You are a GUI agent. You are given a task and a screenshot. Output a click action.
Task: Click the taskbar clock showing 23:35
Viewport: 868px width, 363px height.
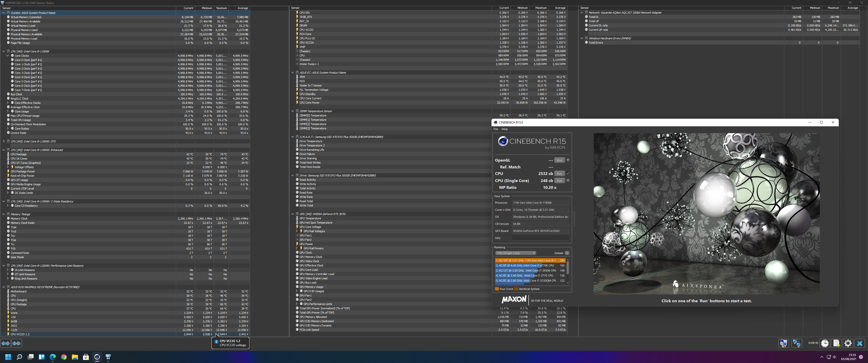click(848, 357)
